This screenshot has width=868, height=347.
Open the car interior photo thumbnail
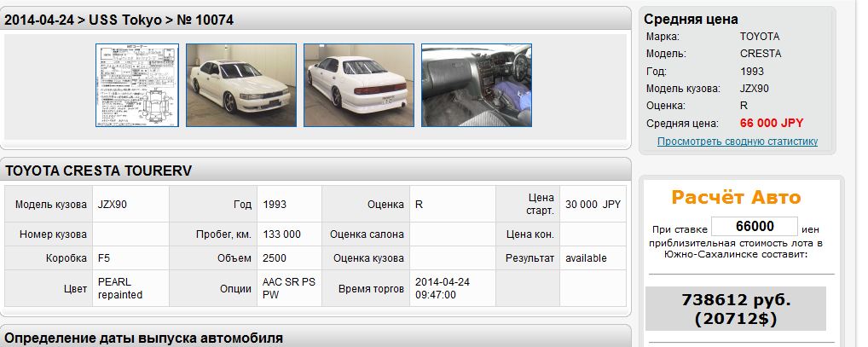476,85
